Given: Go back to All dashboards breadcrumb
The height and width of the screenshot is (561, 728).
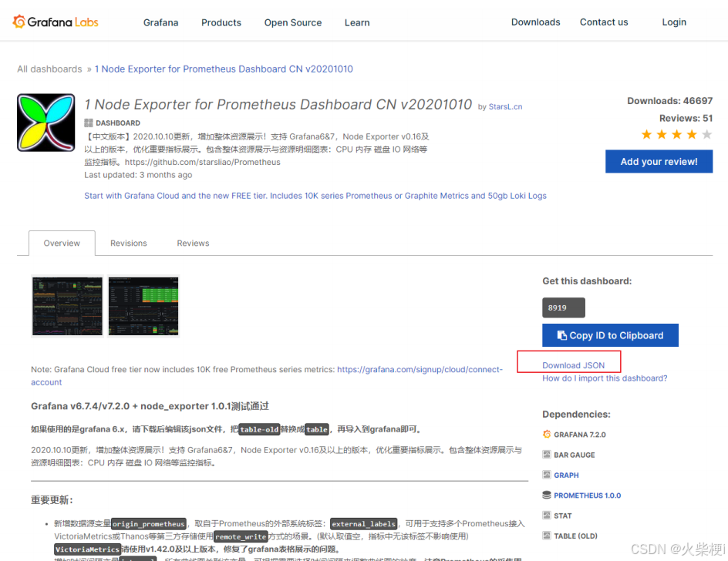Looking at the screenshot, I should pos(49,69).
